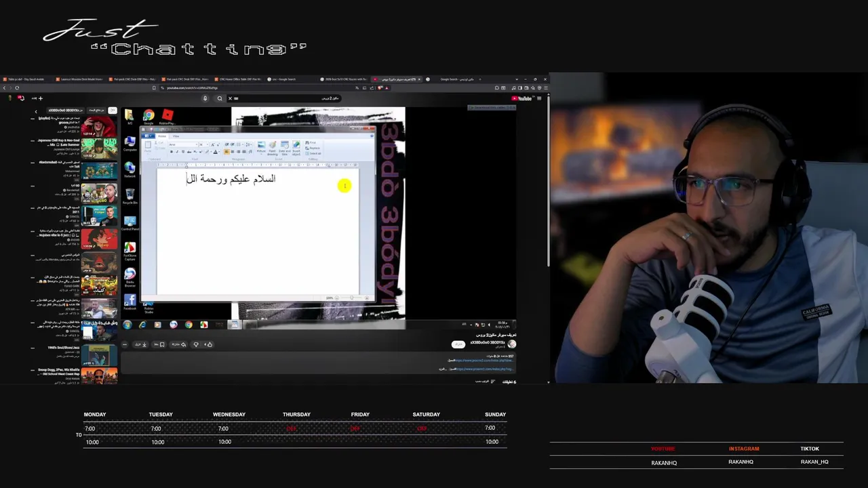Start voice search with the microphone icon
Viewport: 868px width, 488px height.
[205, 98]
